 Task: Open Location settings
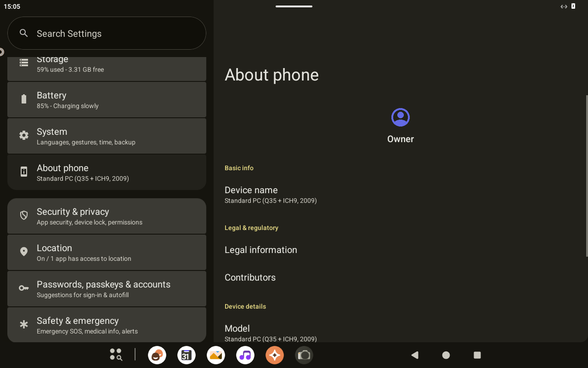(x=107, y=253)
